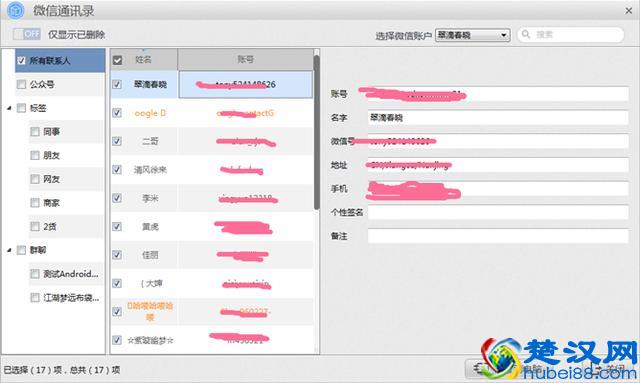Select the 公众号 tree item label
640x383 pixels.
pos(42,85)
